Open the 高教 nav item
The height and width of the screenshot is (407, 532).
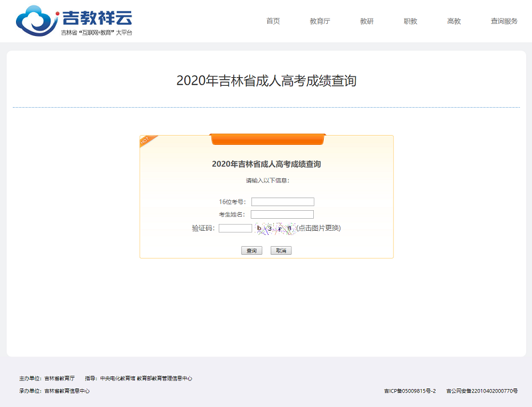tap(454, 21)
